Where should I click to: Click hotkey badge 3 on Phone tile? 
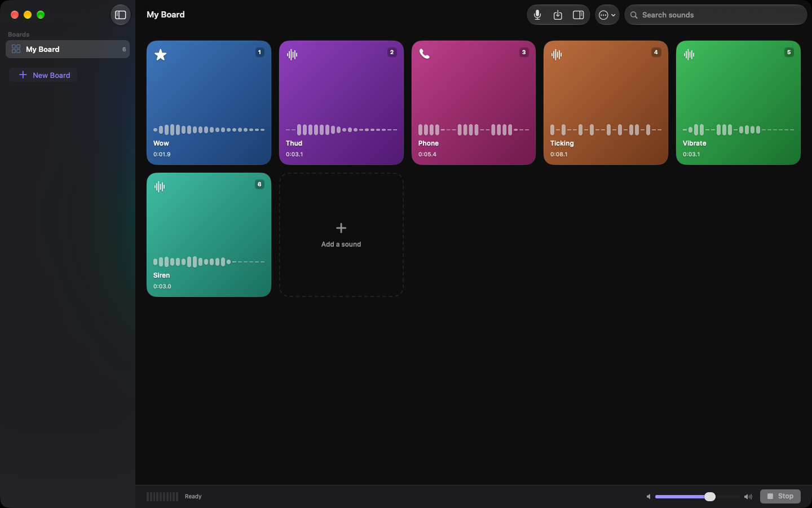click(x=524, y=52)
